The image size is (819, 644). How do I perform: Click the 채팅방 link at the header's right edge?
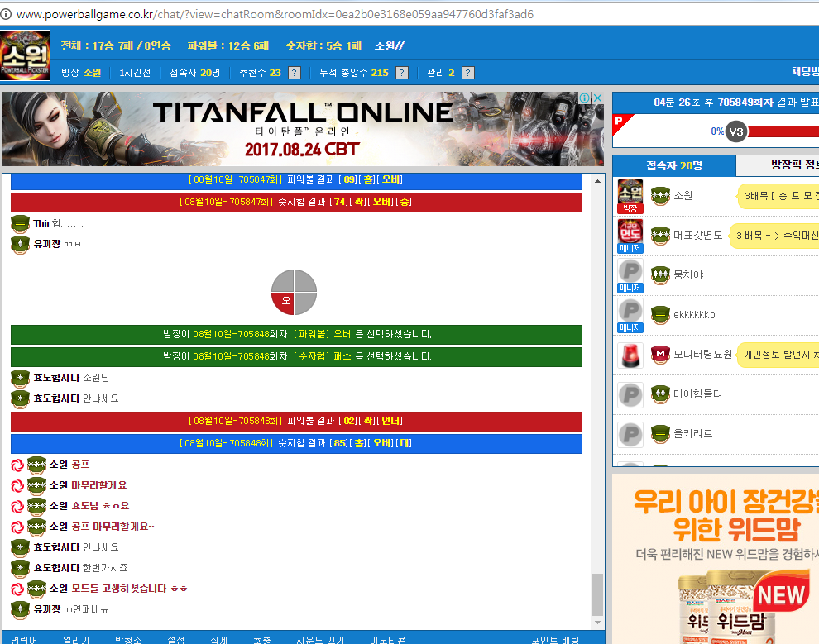coord(805,71)
